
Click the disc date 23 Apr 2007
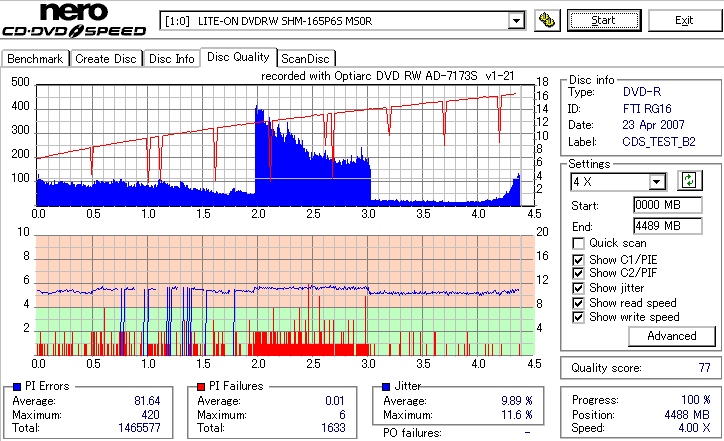653,125
